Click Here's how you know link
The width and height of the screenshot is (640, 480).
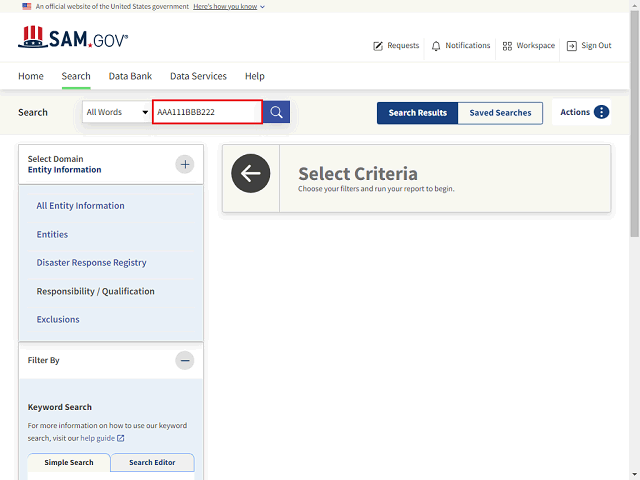[225, 7]
